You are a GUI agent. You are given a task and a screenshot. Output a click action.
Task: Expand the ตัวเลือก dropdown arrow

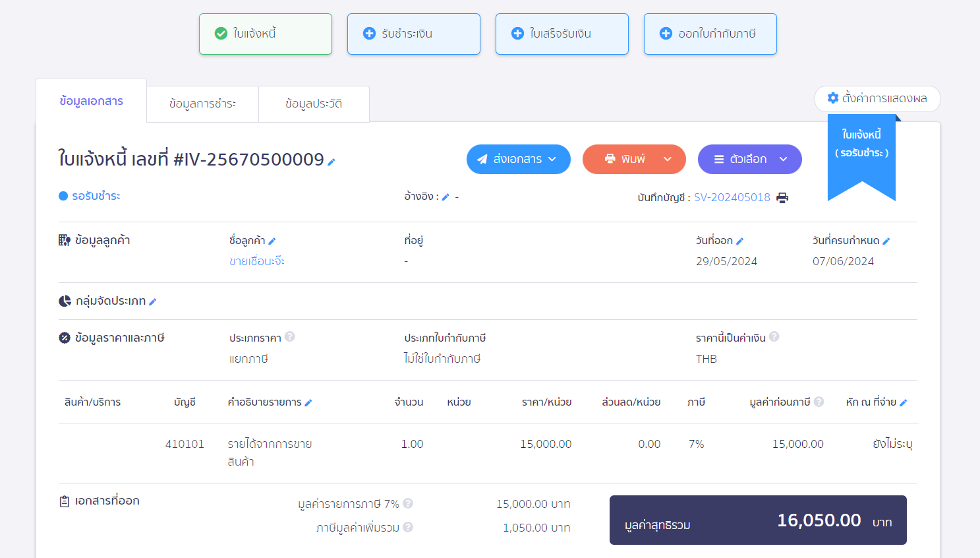[784, 159]
